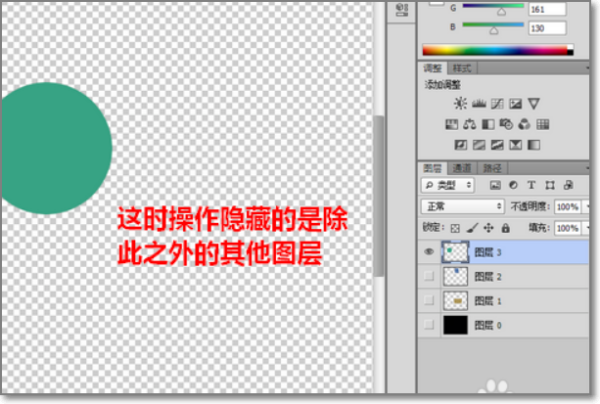Image resolution: width=600 pixels, height=404 pixels.
Task: Add a Black & White adjustment layer
Action: (x=488, y=124)
